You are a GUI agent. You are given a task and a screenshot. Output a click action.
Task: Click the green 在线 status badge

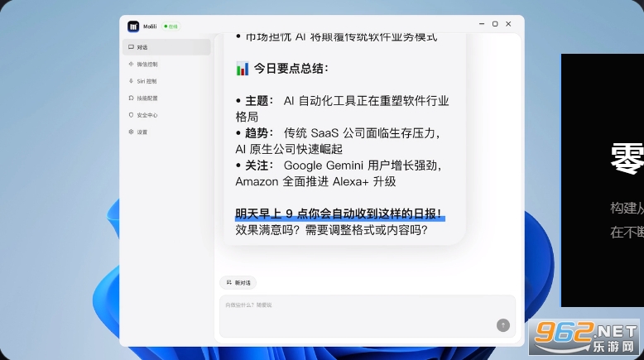(x=171, y=26)
